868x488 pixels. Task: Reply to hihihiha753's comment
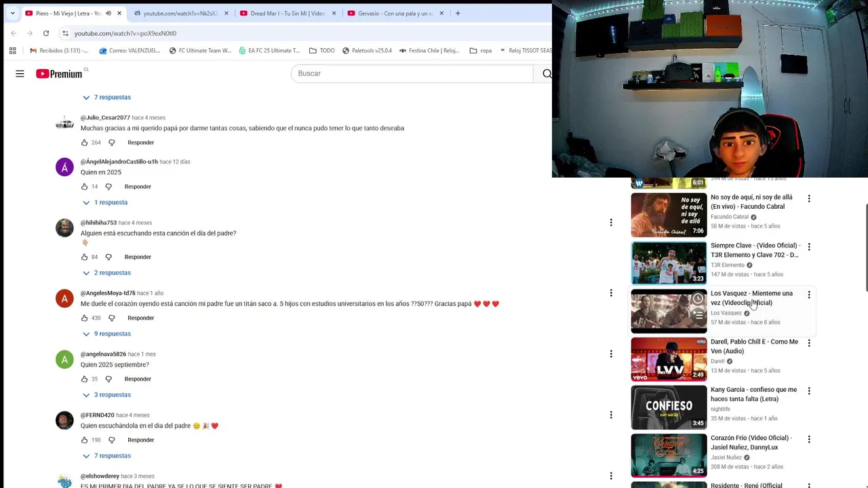[138, 257]
